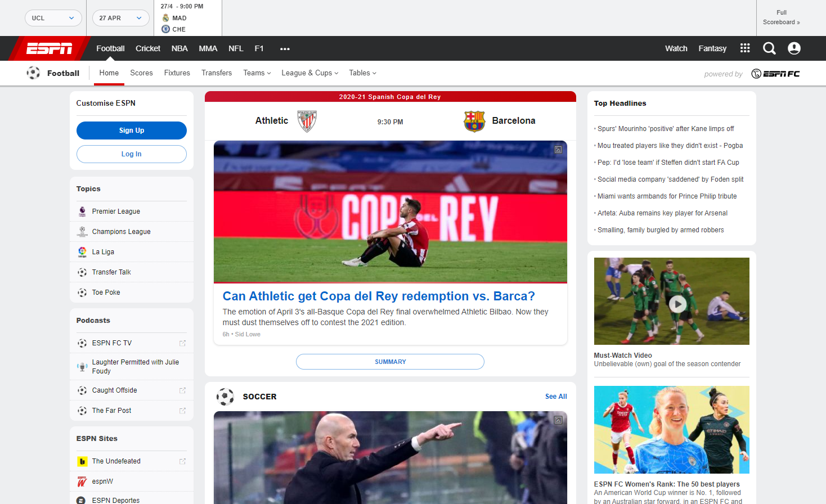Click external link icon beside The Far Post
Viewport: 826px width, 504px height.
(182, 411)
